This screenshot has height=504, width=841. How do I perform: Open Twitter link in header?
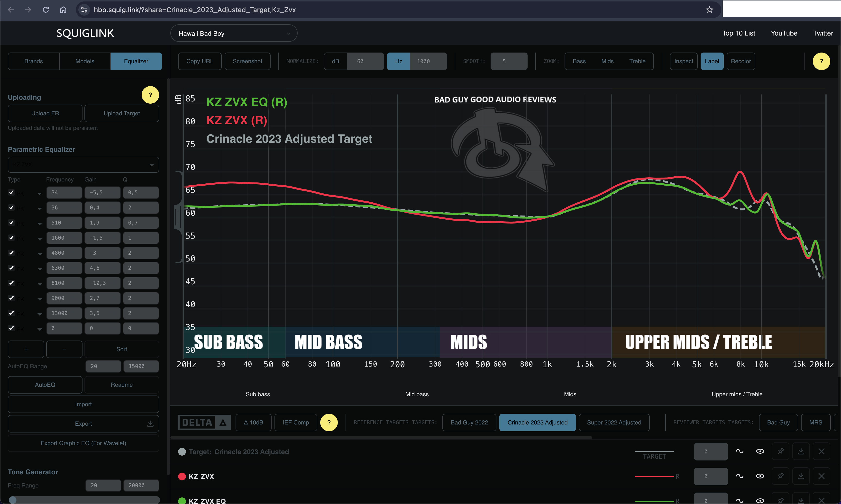(823, 33)
